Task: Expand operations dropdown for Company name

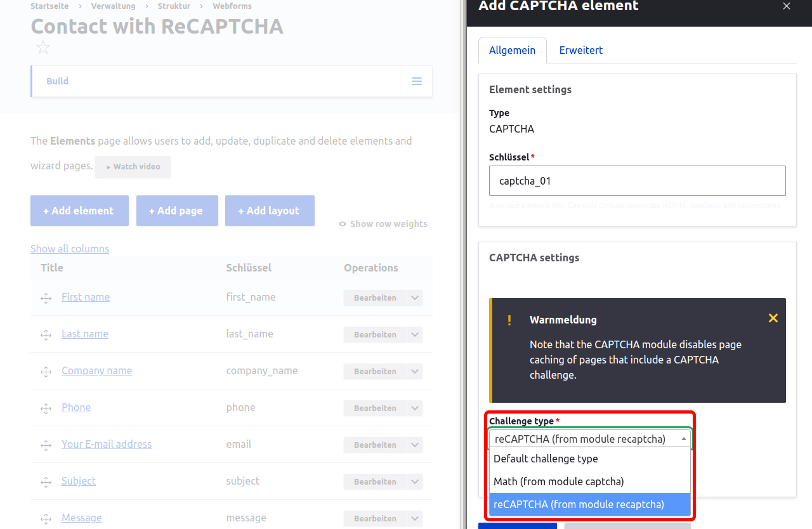Action: click(415, 372)
